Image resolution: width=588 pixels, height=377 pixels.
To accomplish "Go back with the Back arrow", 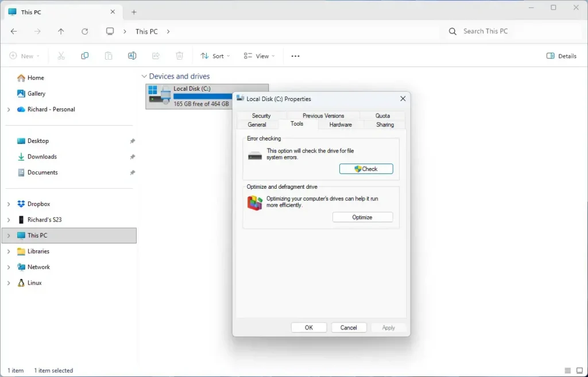I will (x=14, y=32).
